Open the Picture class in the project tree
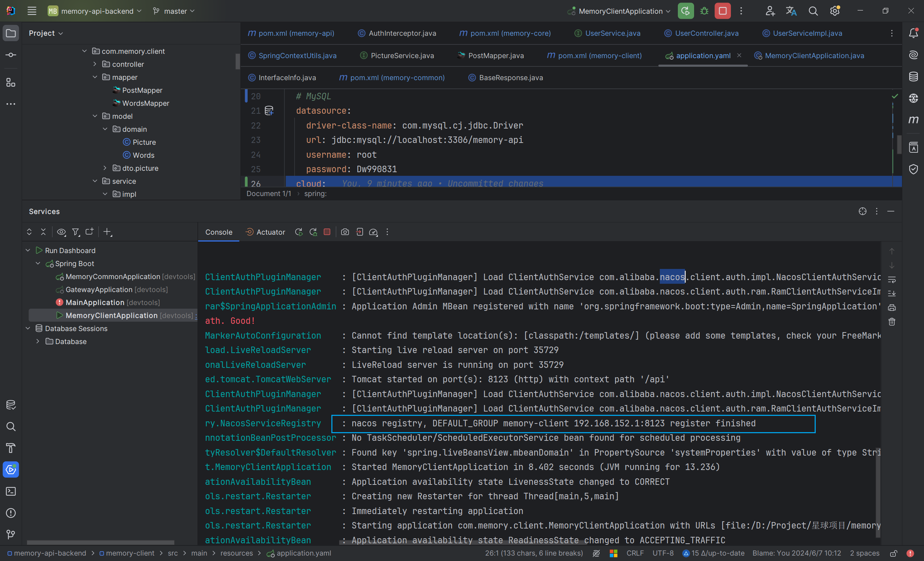The image size is (924, 561). click(x=139, y=142)
